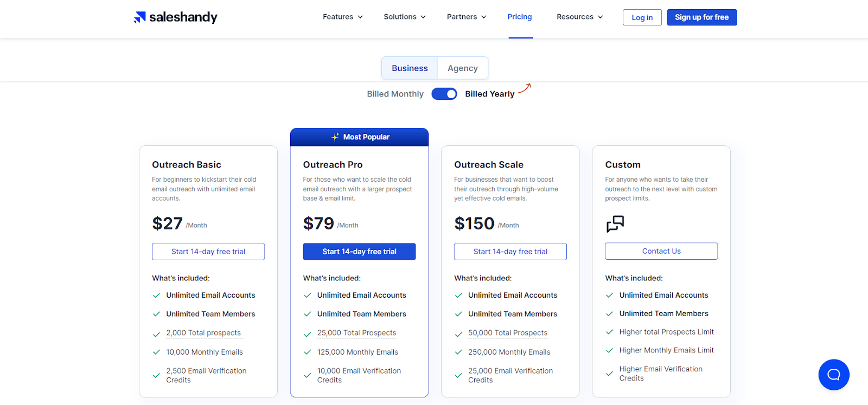Click the Outreach Pro plan title
This screenshot has width=868, height=405.
pos(333,165)
